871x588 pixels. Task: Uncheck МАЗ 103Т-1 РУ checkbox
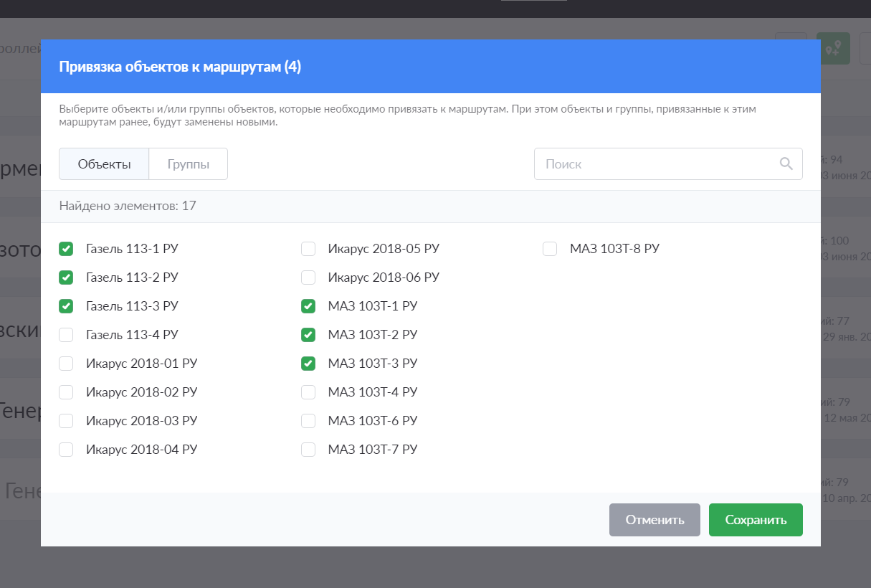[308, 306]
